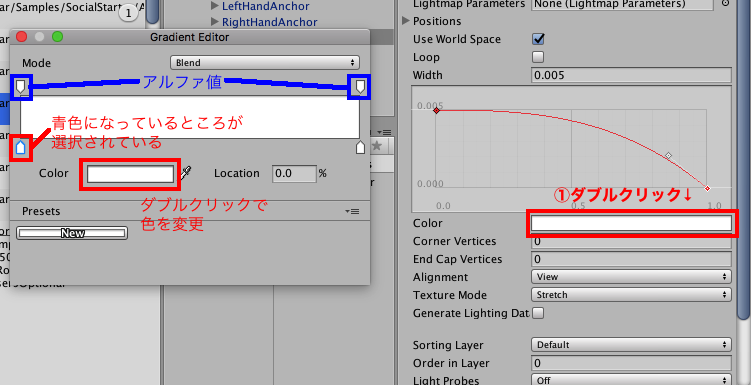Expand the Positions foldout
The height and width of the screenshot is (385, 751).
click(406, 21)
